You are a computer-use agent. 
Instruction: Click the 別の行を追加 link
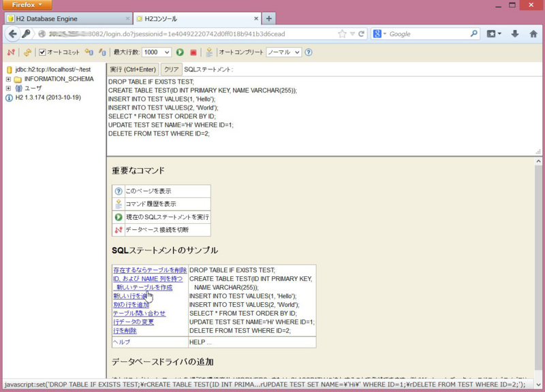coord(131,305)
